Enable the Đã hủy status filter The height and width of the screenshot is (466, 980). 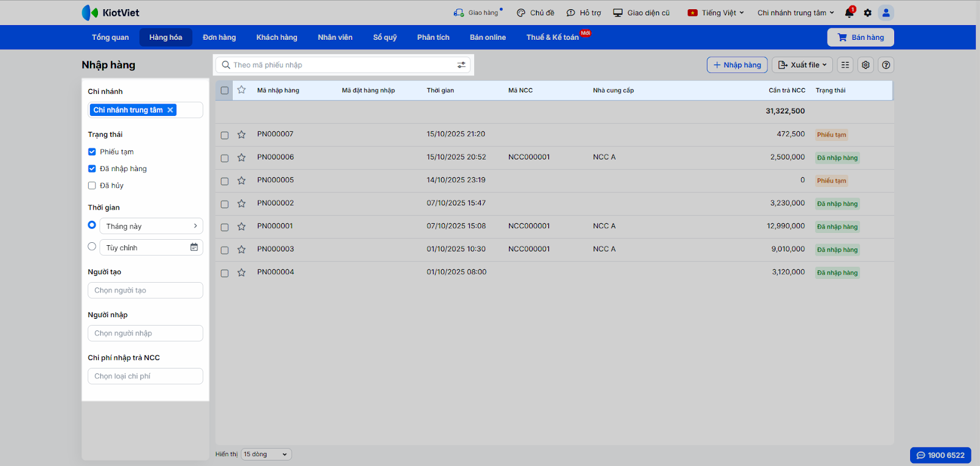tap(92, 186)
